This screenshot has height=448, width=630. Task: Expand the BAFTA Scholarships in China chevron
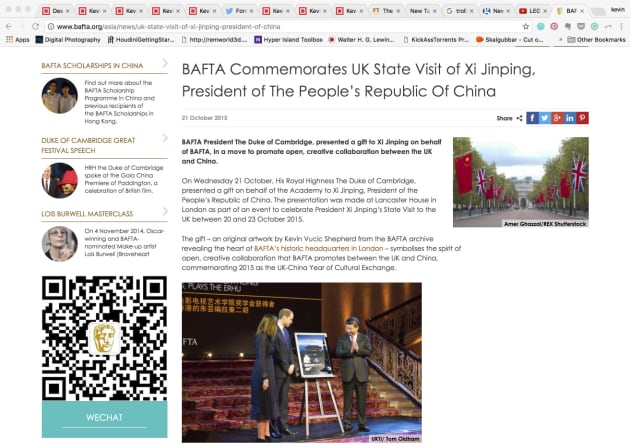click(165, 63)
